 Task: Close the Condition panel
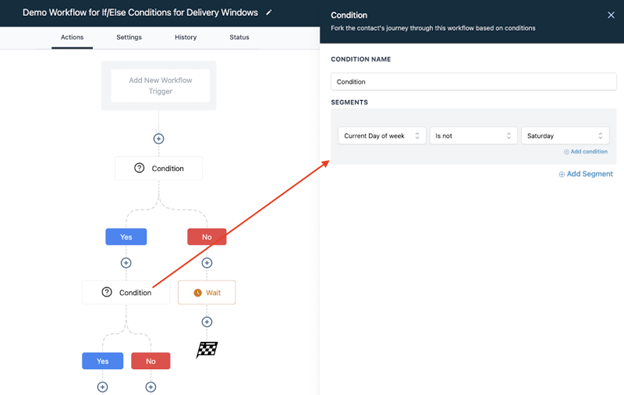click(611, 15)
